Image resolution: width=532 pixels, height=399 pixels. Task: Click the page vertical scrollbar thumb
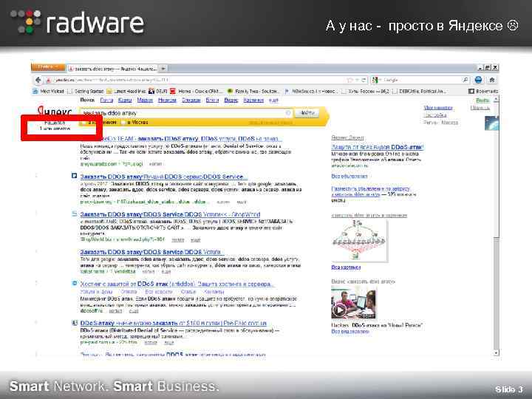(496, 170)
